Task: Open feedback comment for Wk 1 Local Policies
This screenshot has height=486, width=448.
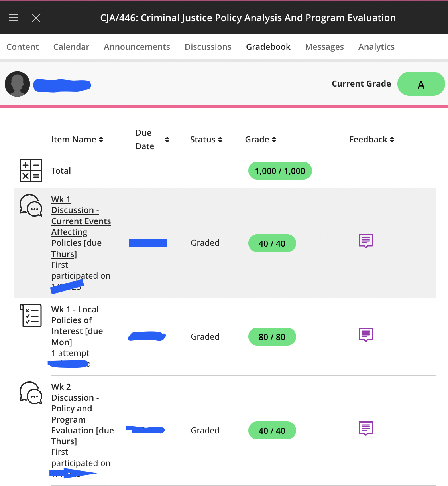Action: click(x=366, y=335)
